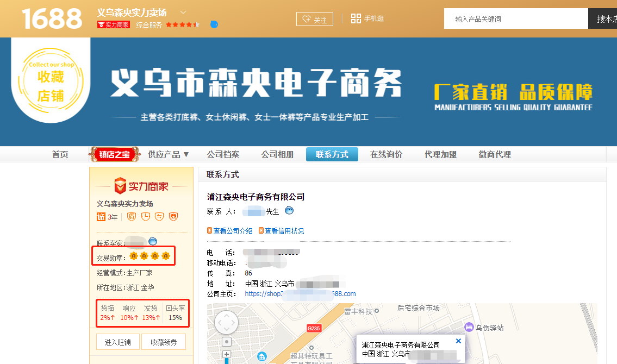Screen dimensions: 617x364
Task: Open the 镇店之宝 tab
Action: pos(115,154)
